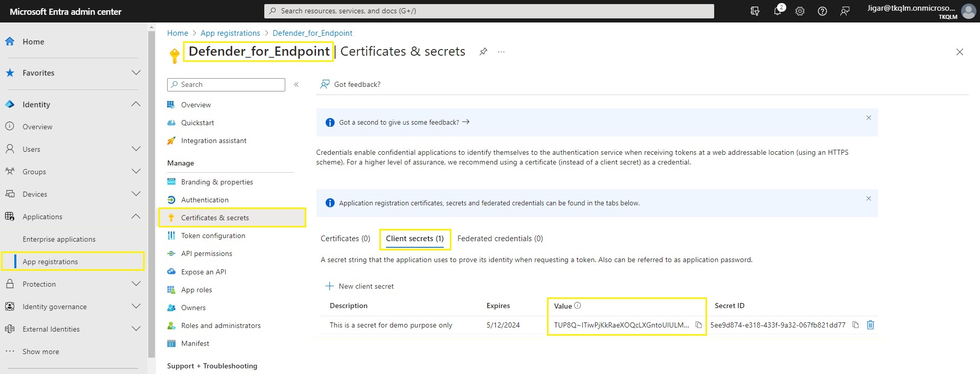
Task: Click the Identity diamond icon
Action: coord(10,104)
